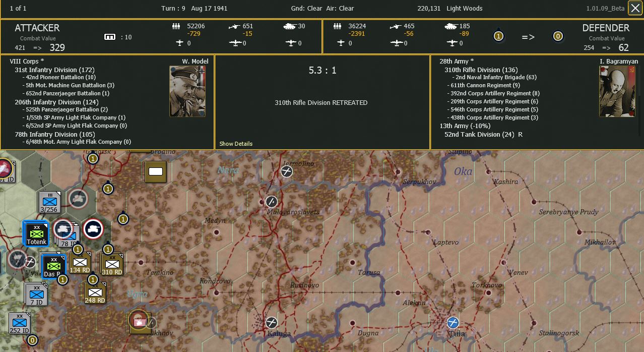Click the 13th Army (-10%) entry
644x352 pixels.
465,126
